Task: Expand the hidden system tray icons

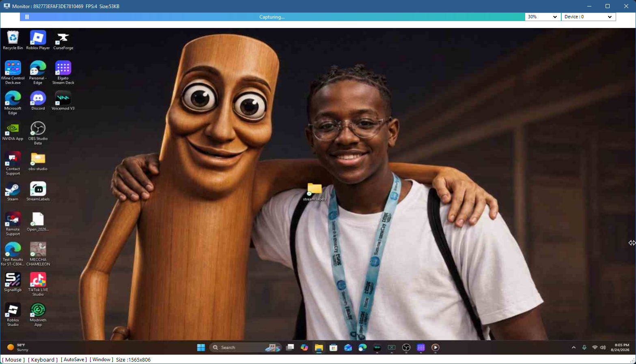Action: coord(573,347)
